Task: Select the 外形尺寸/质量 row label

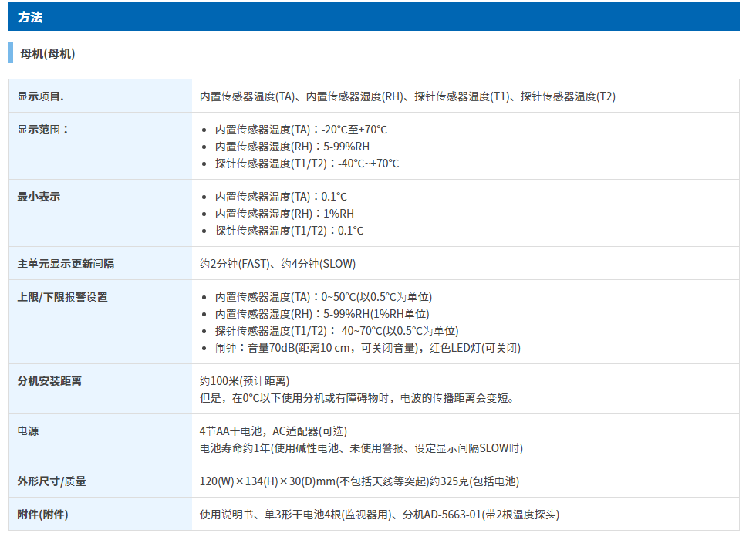Action: pos(52,481)
